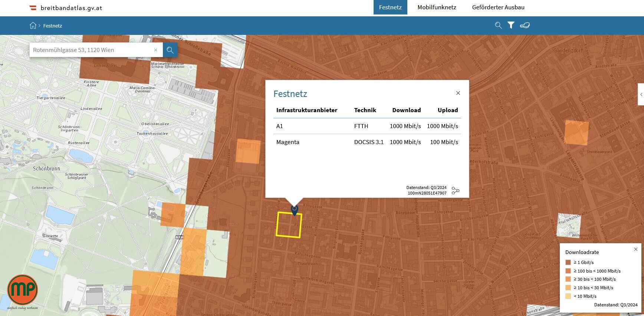Click the 100 Mbit/s upload value
This screenshot has height=316, width=644.
444,142
